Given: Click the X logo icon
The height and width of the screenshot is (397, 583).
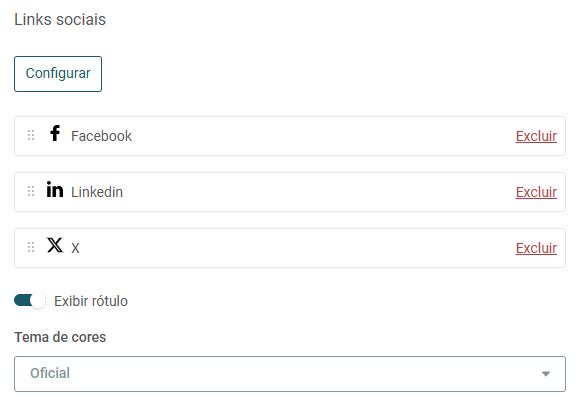Looking at the screenshot, I should click(x=55, y=245).
